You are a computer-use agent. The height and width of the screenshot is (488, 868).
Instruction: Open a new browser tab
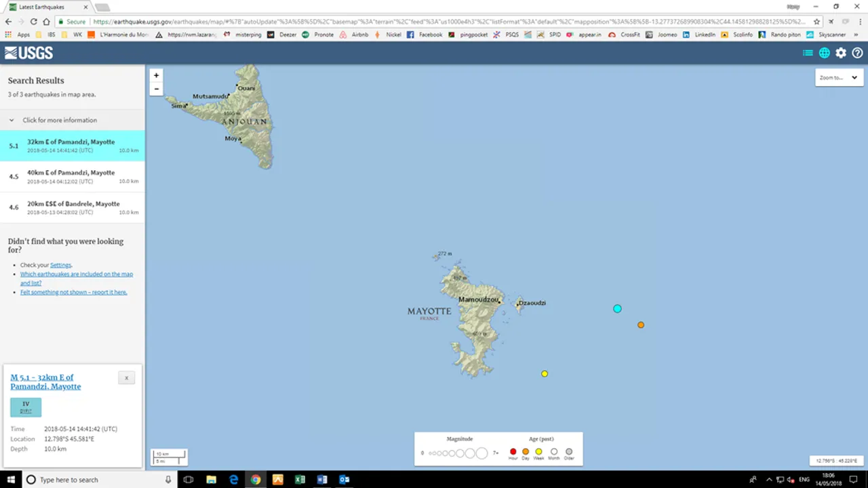(102, 7)
